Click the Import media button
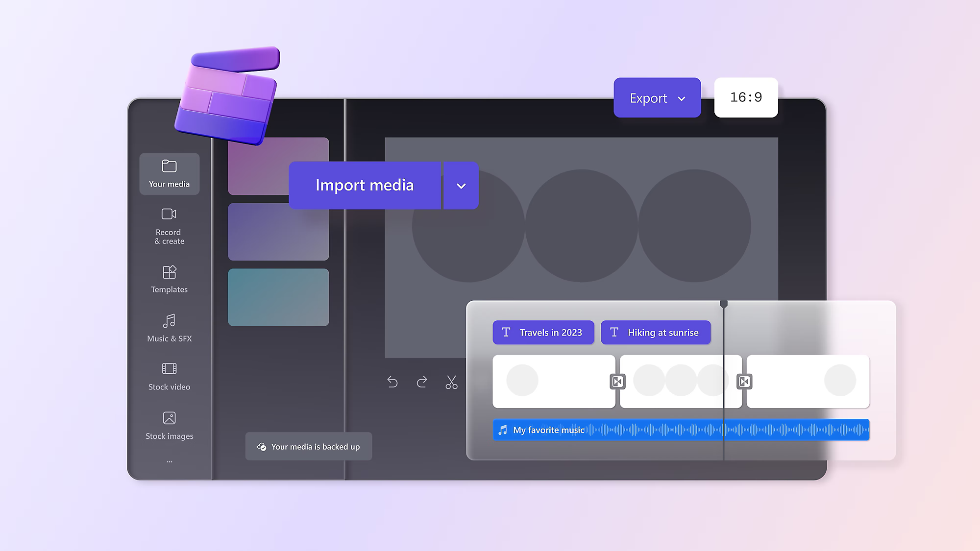Screen dimensions: 980x551 coord(365,186)
